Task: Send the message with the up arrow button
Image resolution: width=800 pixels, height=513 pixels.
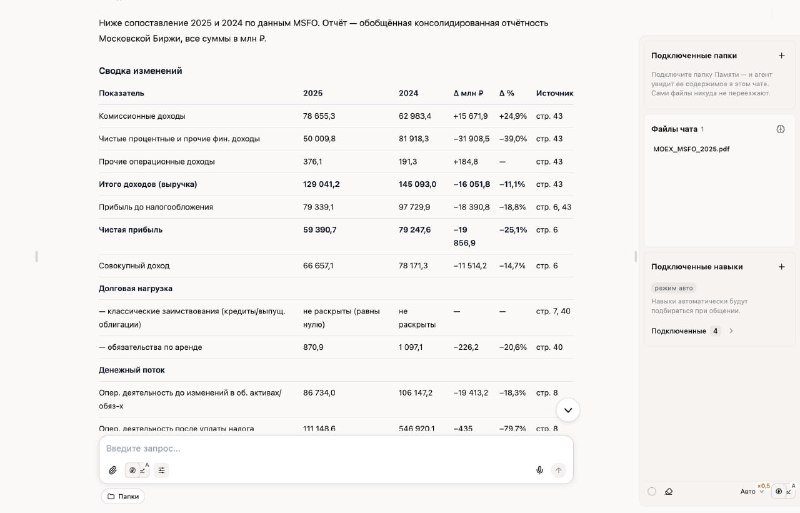Action: [559, 470]
